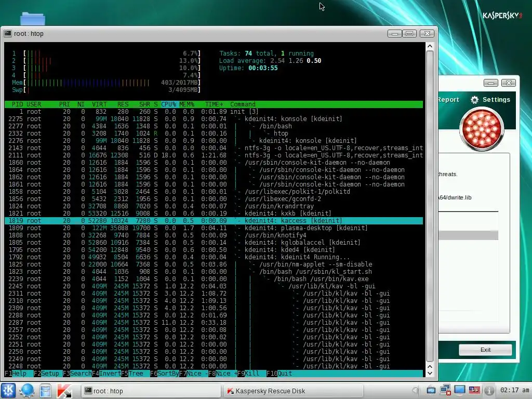The height and width of the screenshot is (399, 532).
Task: Sort by the USER column header
Action: pyautogui.click(x=34, y=104)
